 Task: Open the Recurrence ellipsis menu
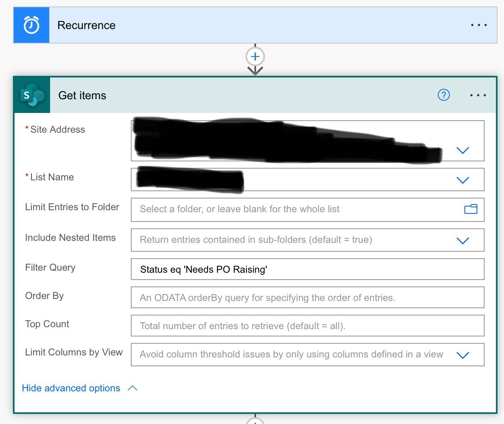[x=479, y=25]
